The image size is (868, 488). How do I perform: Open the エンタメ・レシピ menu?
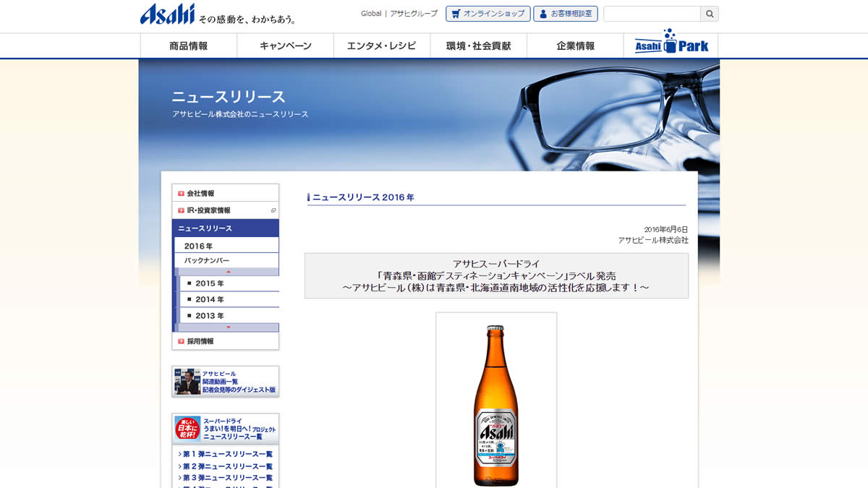pyautogui.click(x=382, y=46)
